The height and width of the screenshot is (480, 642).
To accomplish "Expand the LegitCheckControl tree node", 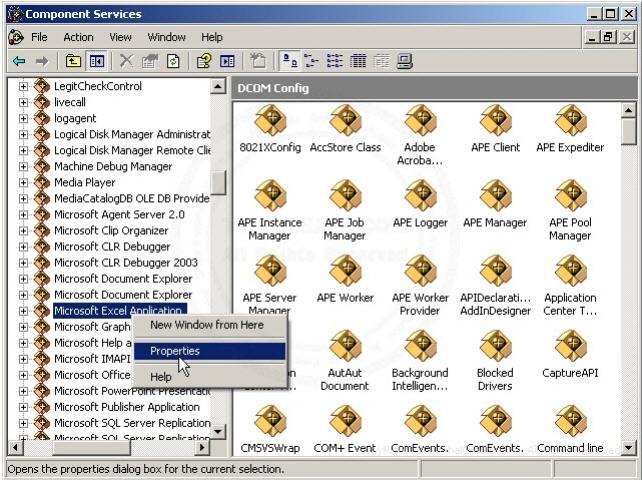I will tap(23, 86).
